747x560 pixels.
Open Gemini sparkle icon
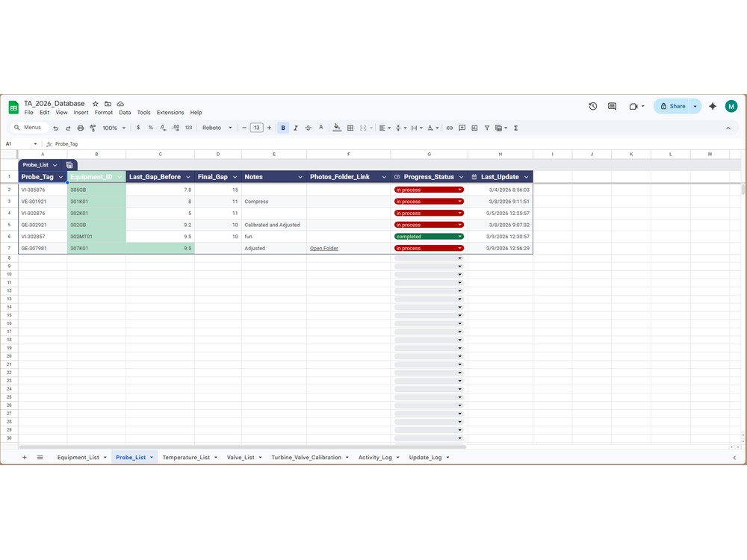coord(713,106)
